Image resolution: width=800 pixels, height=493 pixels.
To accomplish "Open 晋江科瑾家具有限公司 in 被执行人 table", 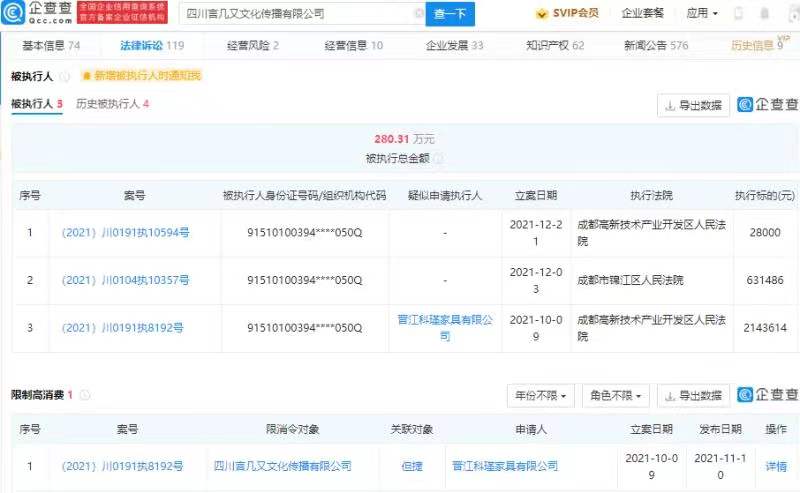I will pos(445,328).
